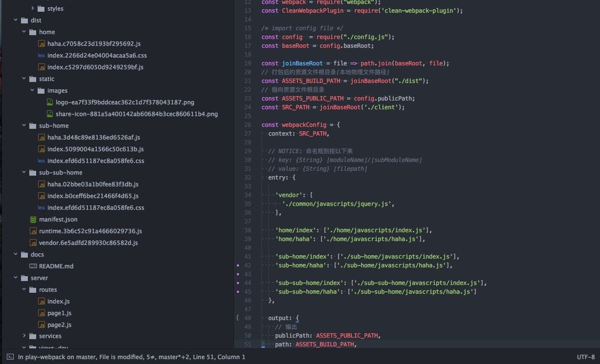Collapse the server folder arrow
The image size is (600, 364).
16,278
